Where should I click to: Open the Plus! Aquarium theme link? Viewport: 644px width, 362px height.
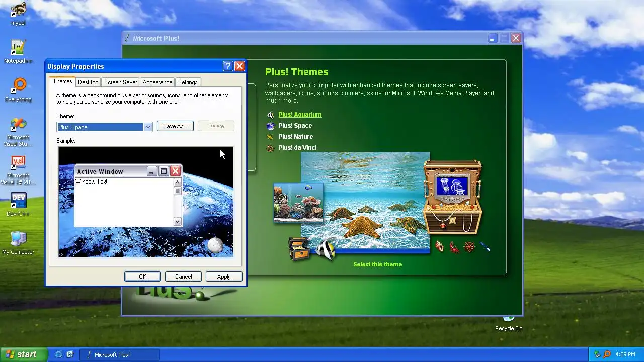click(x=300, y=115)
